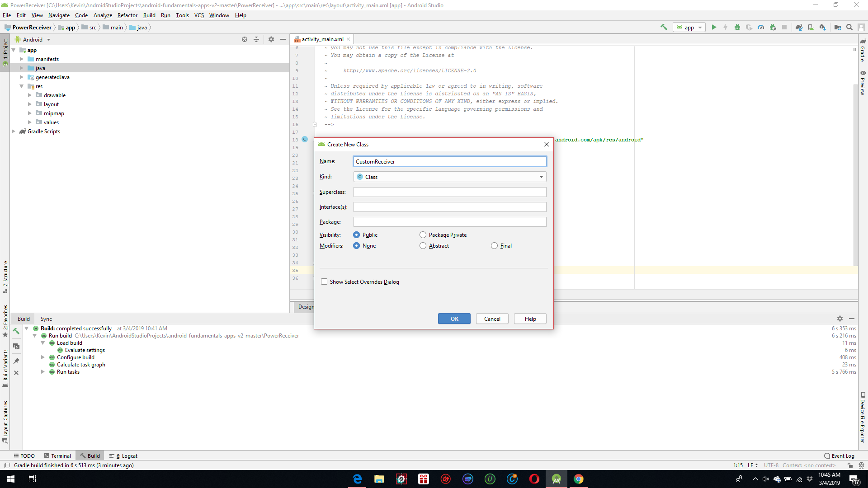Viewport: 868px width, 488px height.
Task: Click Attach debugger to Android process icon
Action: [773, 27]
